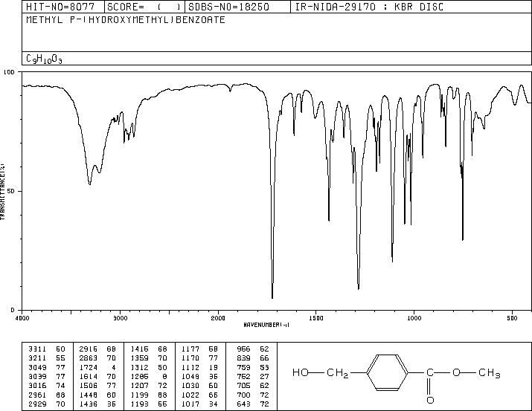Select the SCORE= field in header
Screen dimensions: 532x411
144,7
